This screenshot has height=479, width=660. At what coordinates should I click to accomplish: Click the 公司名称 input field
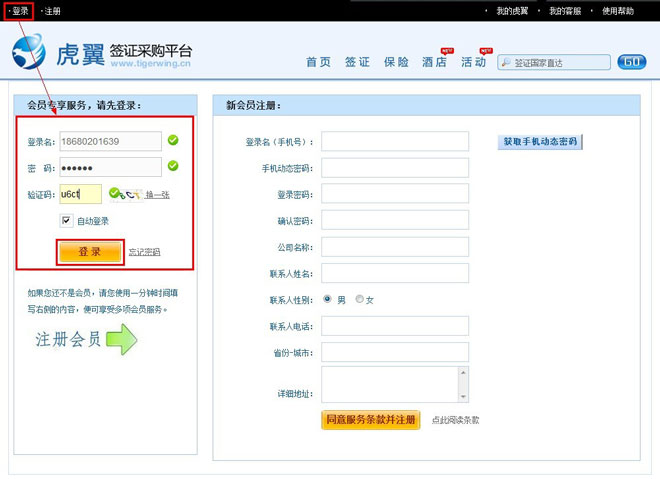click(x=395, y=247)
